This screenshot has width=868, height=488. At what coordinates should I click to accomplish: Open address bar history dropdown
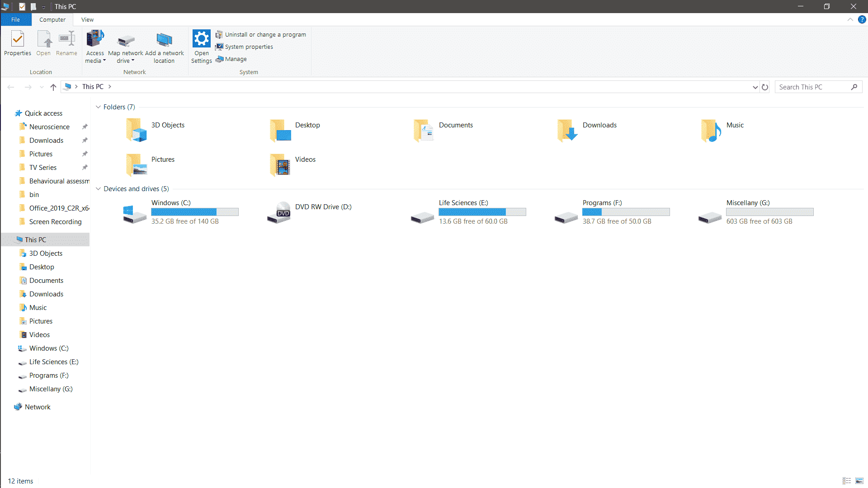click(755, 87)
